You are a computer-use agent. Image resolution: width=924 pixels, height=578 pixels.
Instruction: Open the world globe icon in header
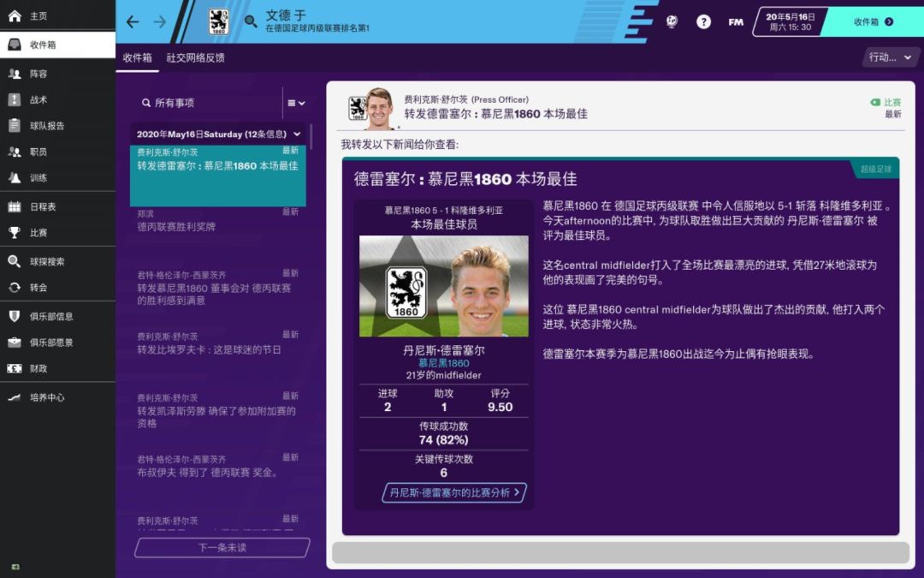[x=672, y=21]
